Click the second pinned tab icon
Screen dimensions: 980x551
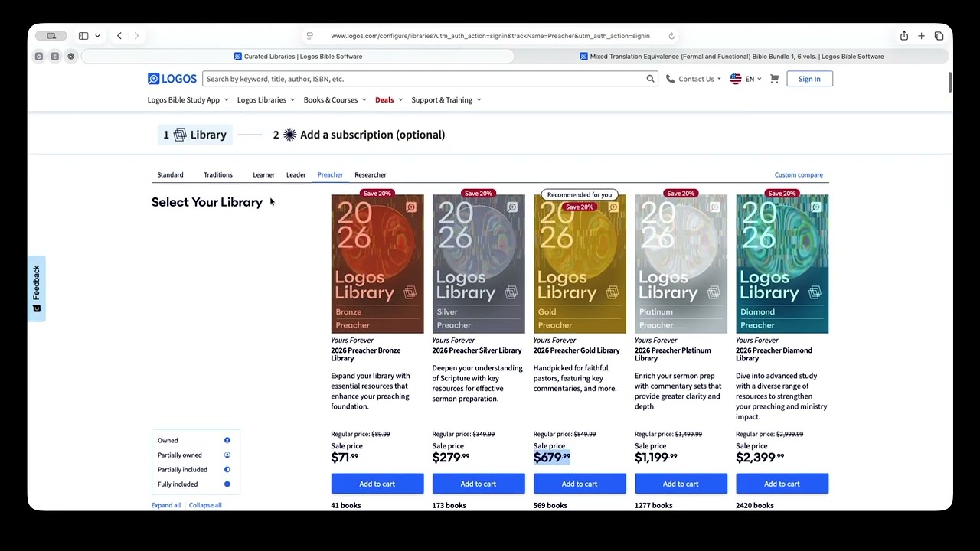(x=55, y=57)
